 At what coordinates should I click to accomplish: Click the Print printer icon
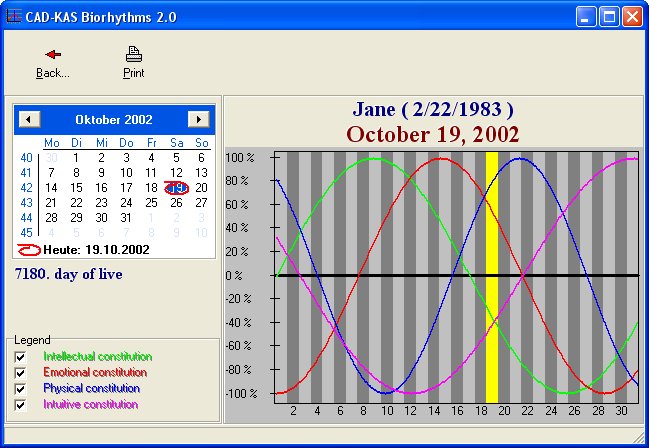[133, 56]
